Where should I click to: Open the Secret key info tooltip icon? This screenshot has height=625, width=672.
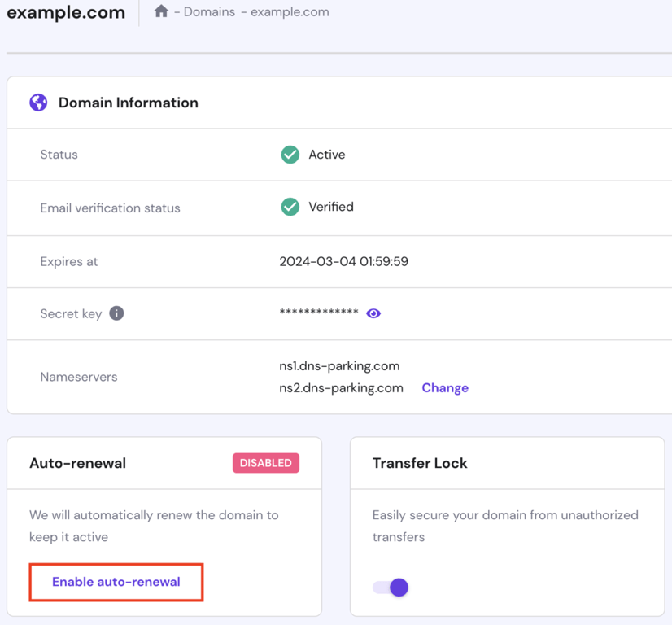(x=115, y=313)
